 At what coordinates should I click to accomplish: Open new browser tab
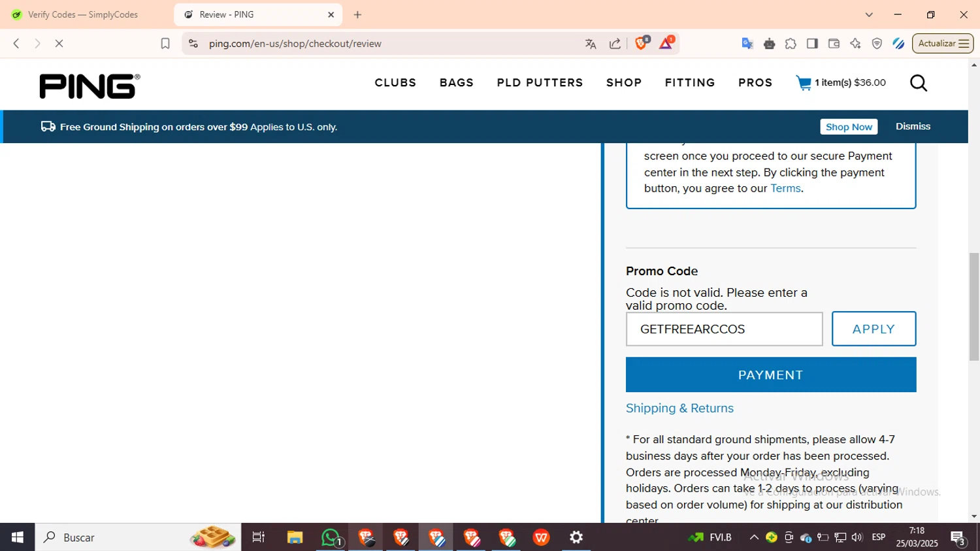[357, 14]
